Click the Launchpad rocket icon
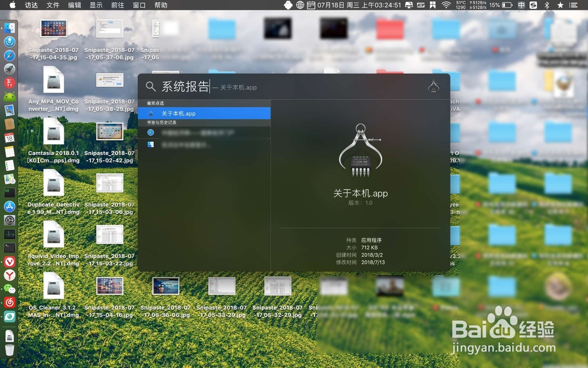 pyautogui.click(x=9, y=69)
